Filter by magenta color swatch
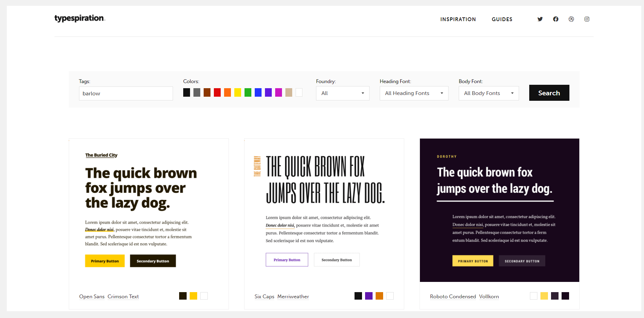The height and width of the screenshot is (318, 644). [x=279, y=93]
